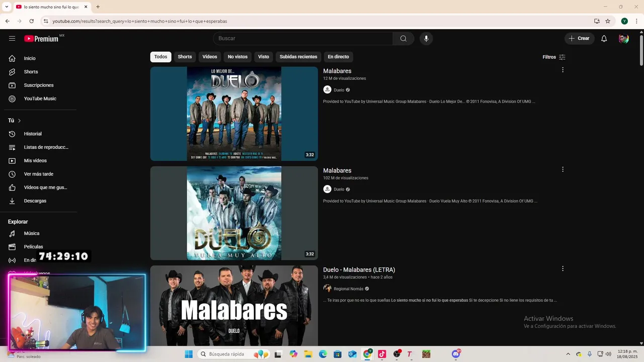Select the No vistos filter chip
644x362 pixels.
237,57
